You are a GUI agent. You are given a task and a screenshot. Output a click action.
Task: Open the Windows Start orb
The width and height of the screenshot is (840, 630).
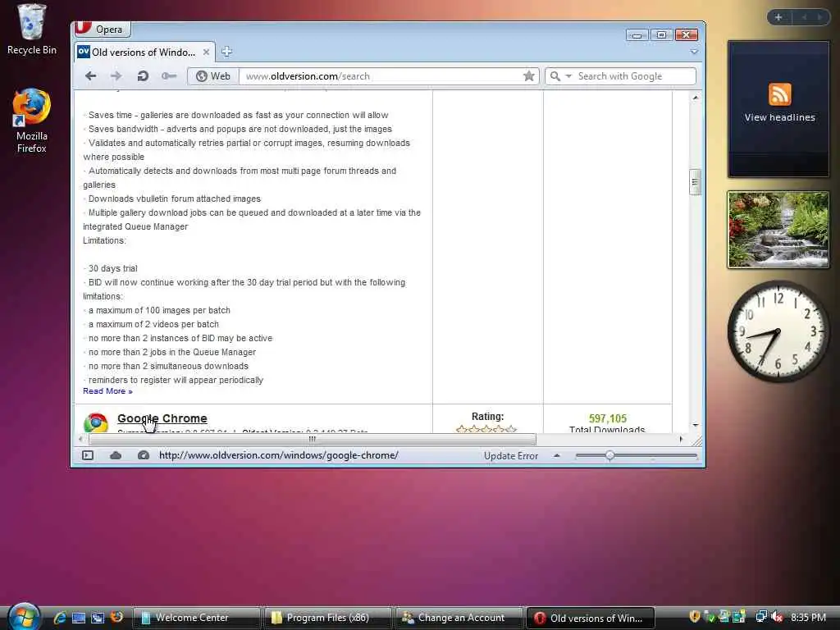24,617
